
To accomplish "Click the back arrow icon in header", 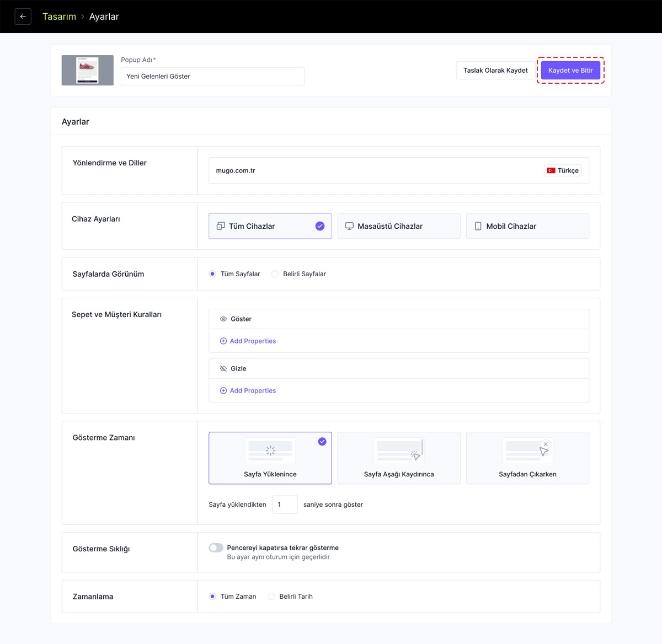I will pos(23,17).
